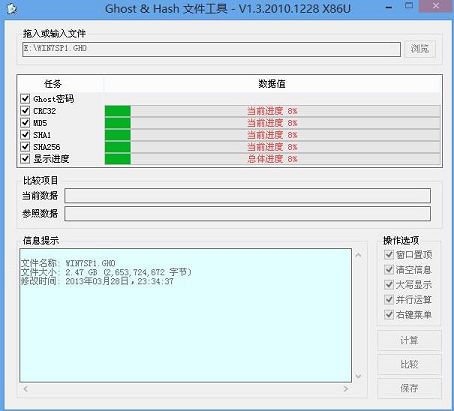Image resolution: width=454 pixels, height=411 pixels.
Task: Click the info box scroll up arrow
Action: pos(358,255)
